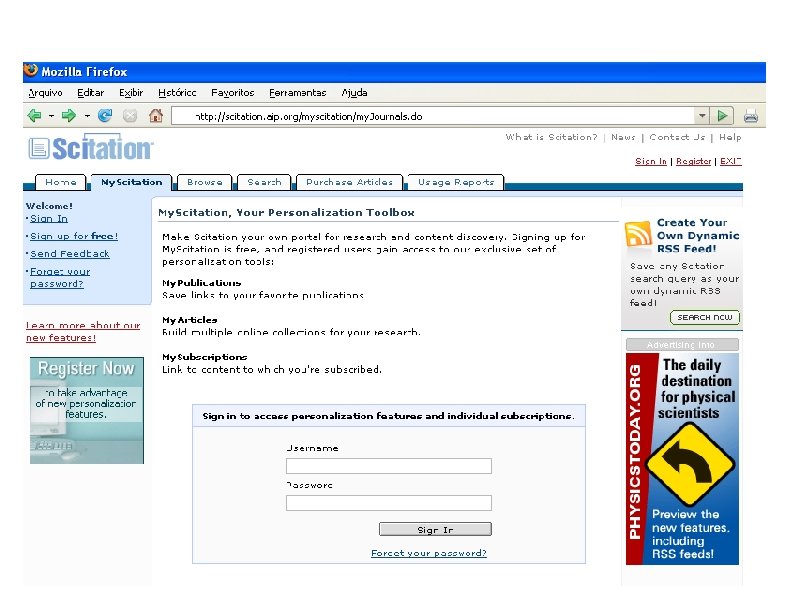Click the address bar URL field

(x=433, y=116)
